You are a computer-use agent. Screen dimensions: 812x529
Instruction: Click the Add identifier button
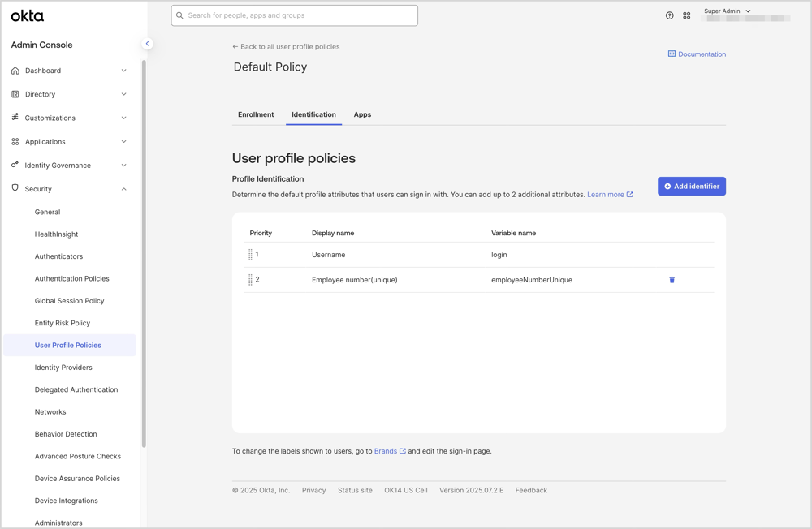[691, 187]
